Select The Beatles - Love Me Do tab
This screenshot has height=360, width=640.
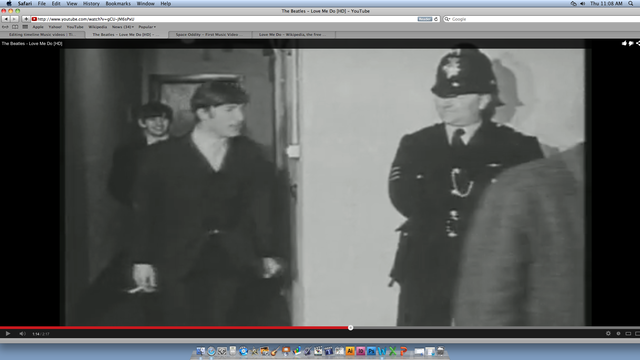click(127, 35)
